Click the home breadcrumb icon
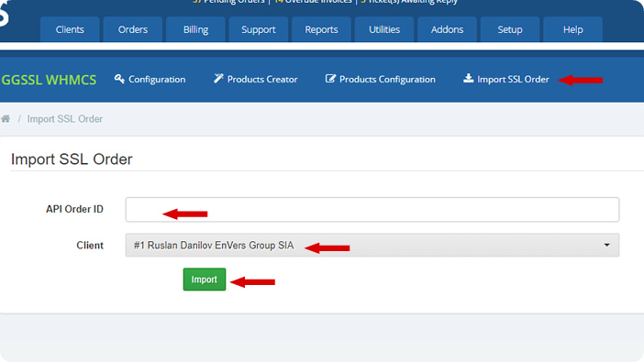This screenshot has width=644, height=362. (x=6, y=118)
